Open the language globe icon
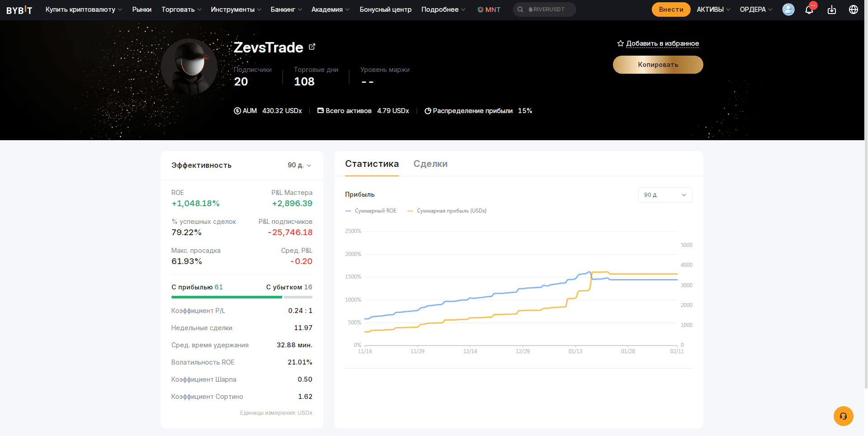 (x=854, y=9)
